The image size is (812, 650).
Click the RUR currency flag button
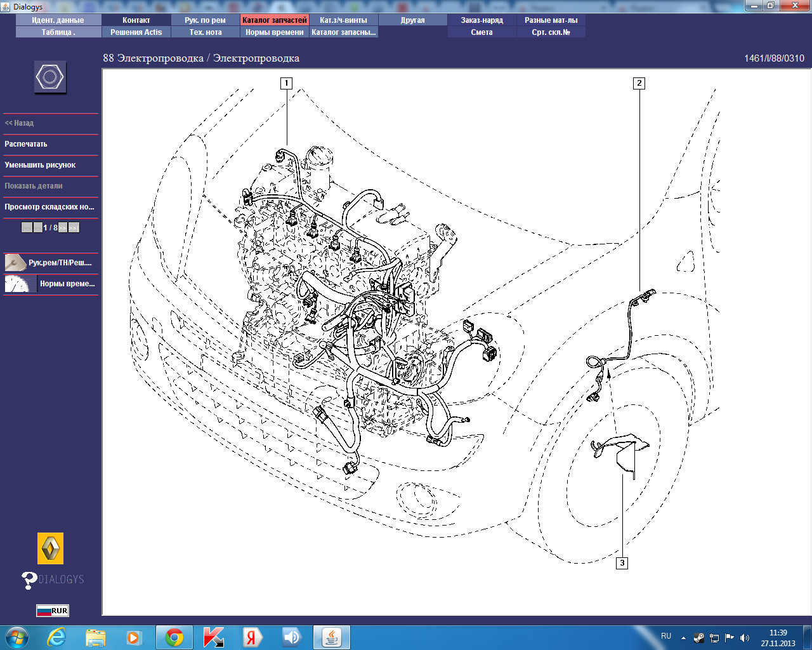click(x=52, y=611)
